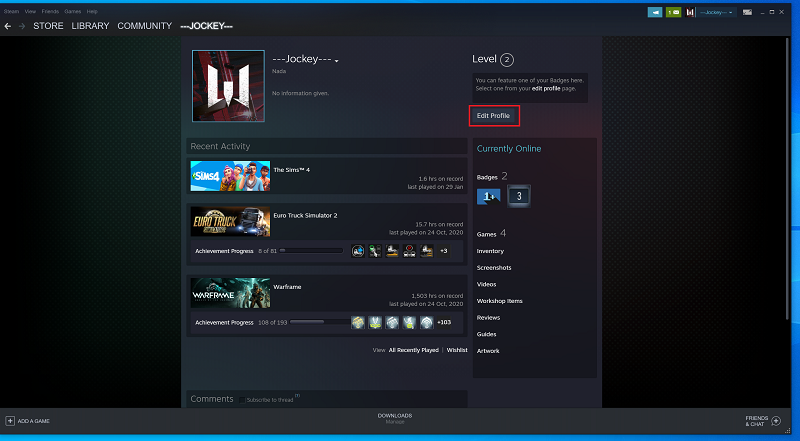
Task: Open the Friends menu
Action: pyautogui.click(x=49, y=11)
